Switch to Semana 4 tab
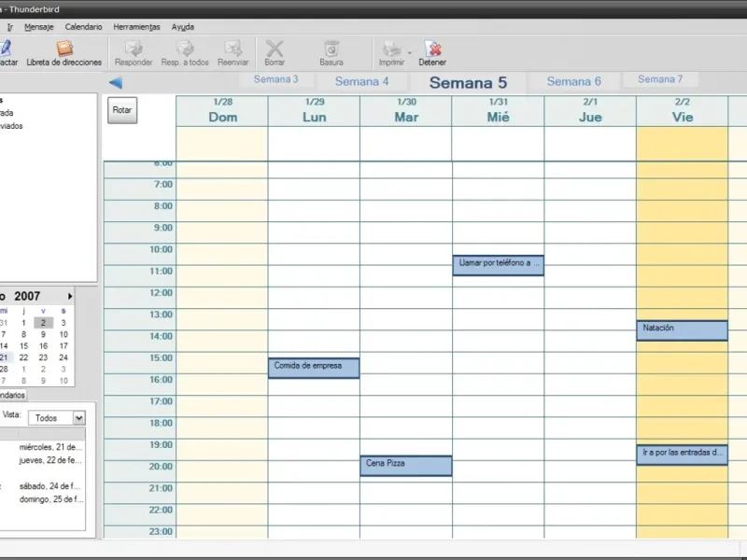This screenshot has width=747, height=560. (x=361, y=81)
